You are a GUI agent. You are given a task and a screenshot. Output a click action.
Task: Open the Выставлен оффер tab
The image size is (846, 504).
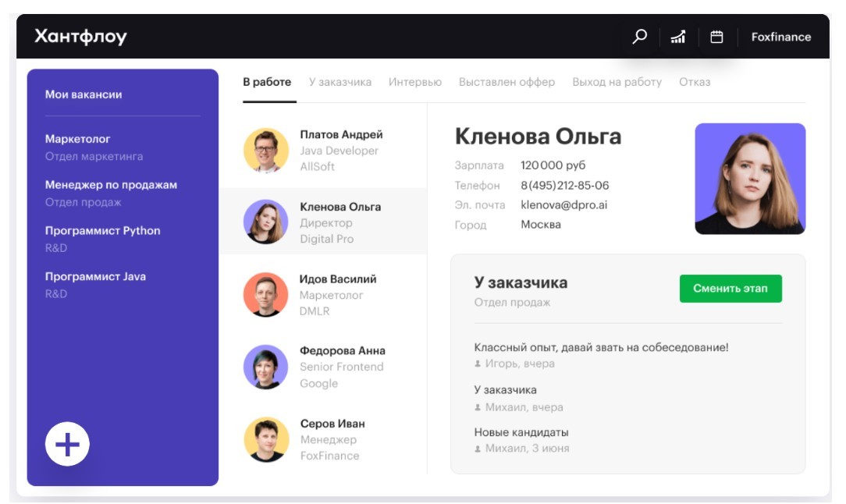tap(507, 82)
